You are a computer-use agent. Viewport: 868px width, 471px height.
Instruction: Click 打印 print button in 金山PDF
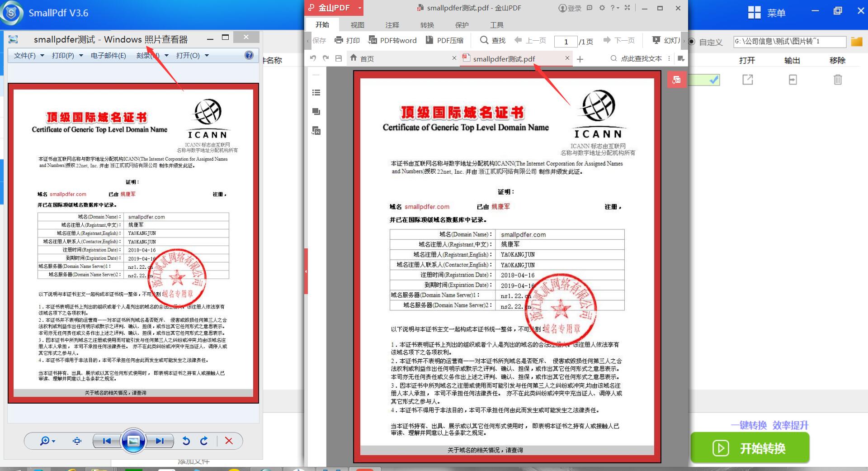pos(347,40)
